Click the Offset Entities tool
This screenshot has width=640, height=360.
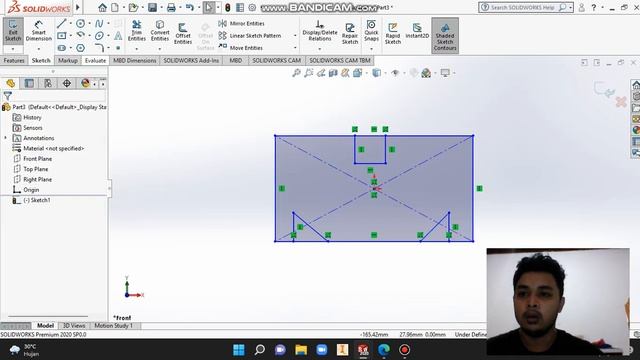coord(183,33)
